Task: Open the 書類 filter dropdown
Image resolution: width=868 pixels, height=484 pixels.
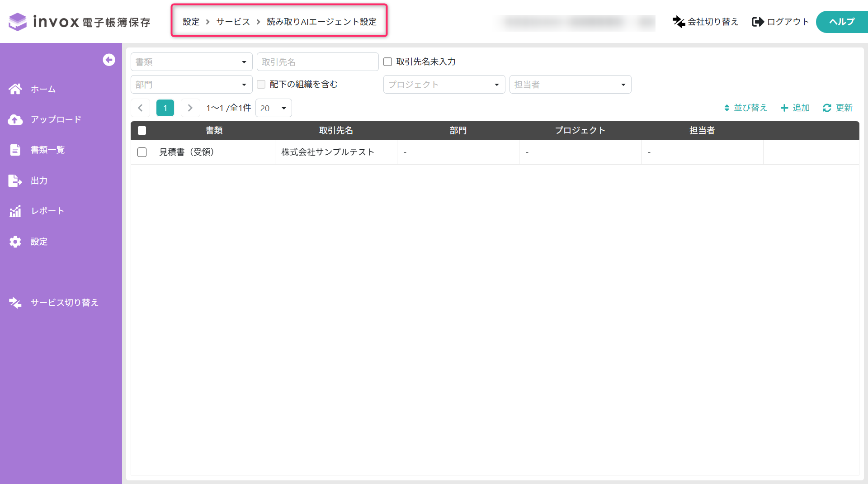Action: (191, 62)
